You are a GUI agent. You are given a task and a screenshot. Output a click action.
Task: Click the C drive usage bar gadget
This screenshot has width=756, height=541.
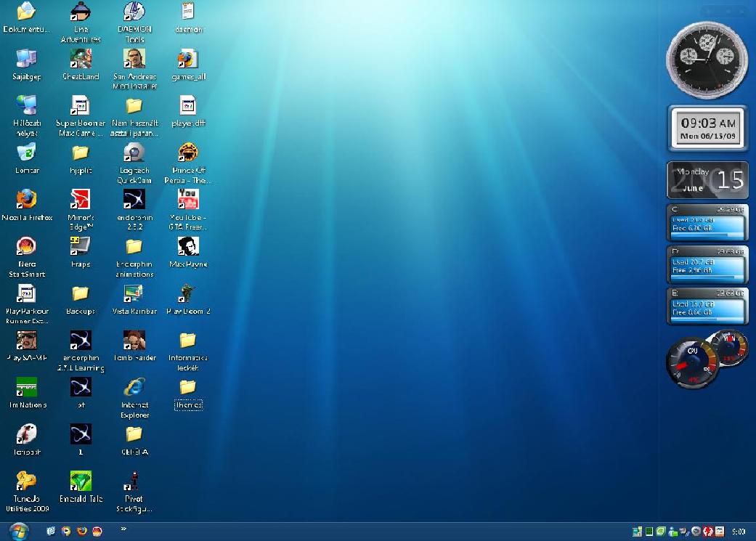pyautogui.click(x=707, y=223)
